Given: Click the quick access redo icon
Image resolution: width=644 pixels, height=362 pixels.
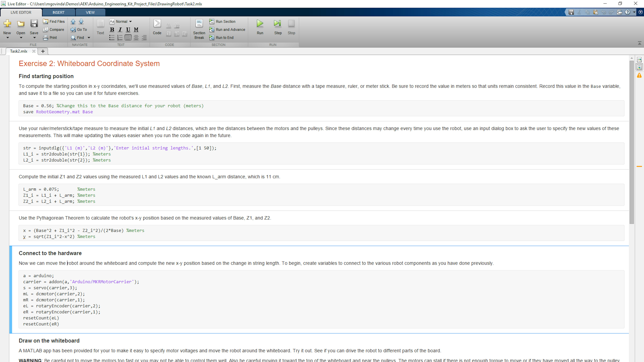Looking at the screenshot, I should 611,12.
